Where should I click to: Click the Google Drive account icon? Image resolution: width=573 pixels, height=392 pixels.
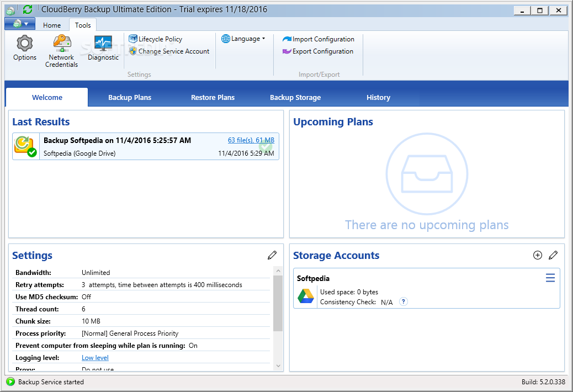click(306, 296)
